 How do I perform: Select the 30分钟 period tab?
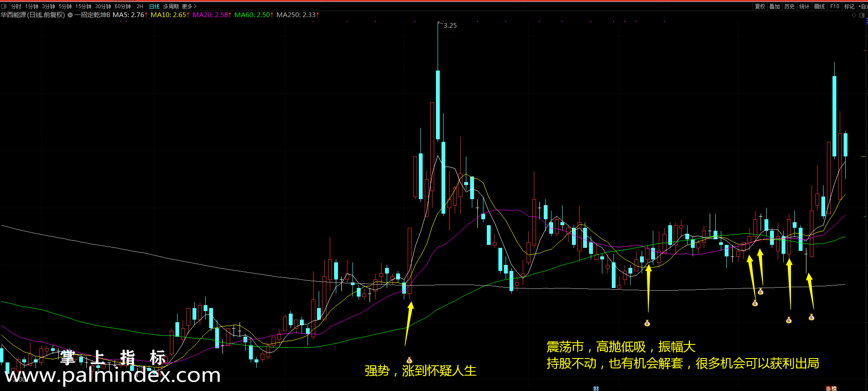(103, 6)
